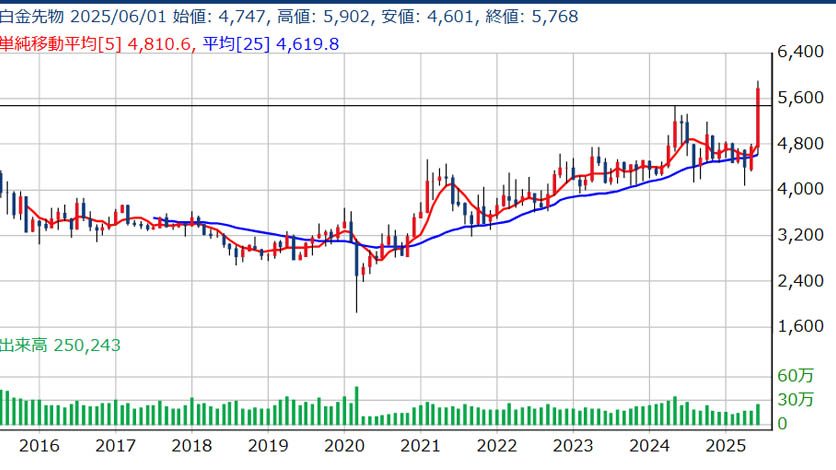Click the 3,200 price axis label
This screenshot has height=470, width=836.
click(800, 235)
